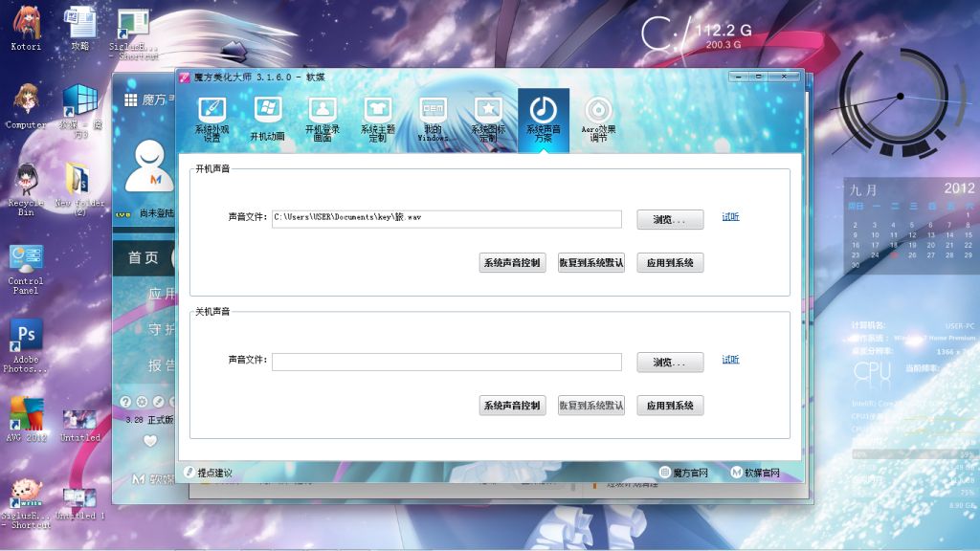Click 应用到系统 for the startup sound
This screenshot has width=980, height=551.
[x=670, y=263]
